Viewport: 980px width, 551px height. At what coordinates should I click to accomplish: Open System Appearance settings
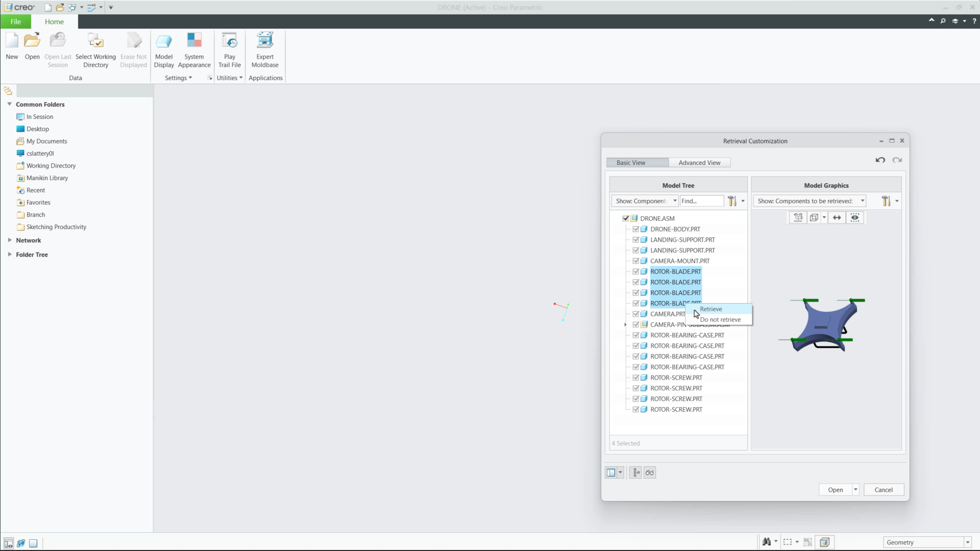[194, 50]
